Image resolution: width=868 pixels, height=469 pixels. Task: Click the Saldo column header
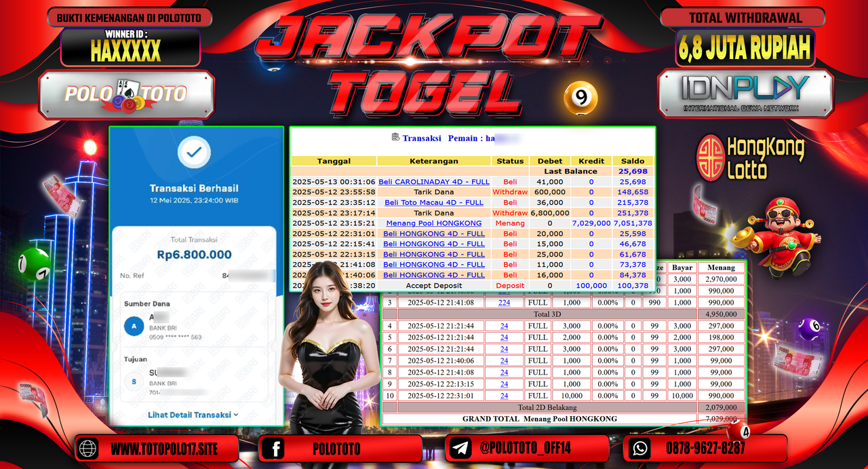(x=633, y=161)
